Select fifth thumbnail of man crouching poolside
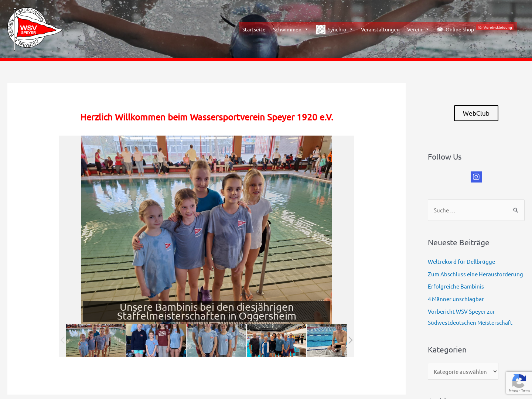Image resolution: width=532 pixels, height=399 pixels. pos(327,341)
